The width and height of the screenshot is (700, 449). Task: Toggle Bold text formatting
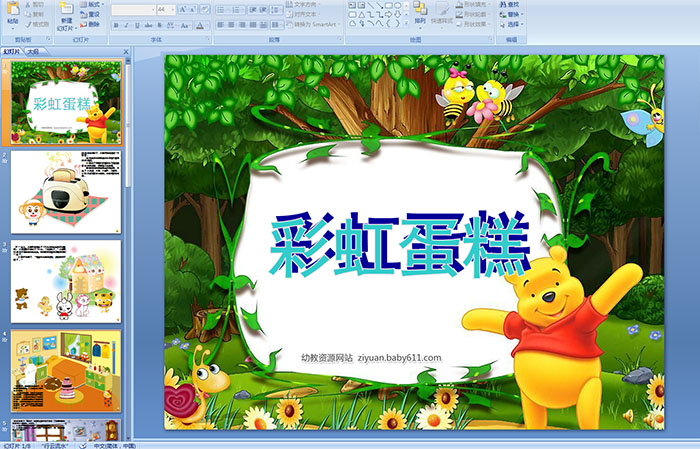click(114, 25)
